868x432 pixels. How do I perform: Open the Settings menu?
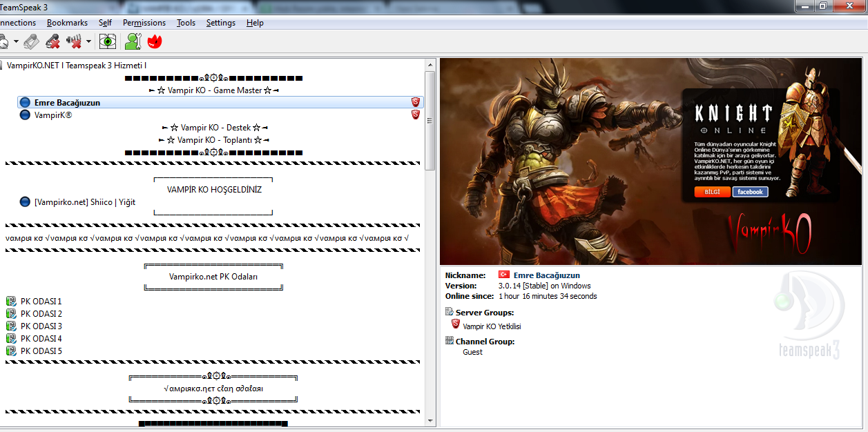tap(221, 23)
